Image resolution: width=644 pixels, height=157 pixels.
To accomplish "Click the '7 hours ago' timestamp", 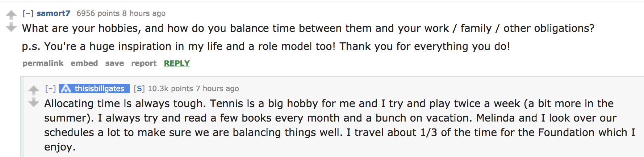I will coord(217,89).
